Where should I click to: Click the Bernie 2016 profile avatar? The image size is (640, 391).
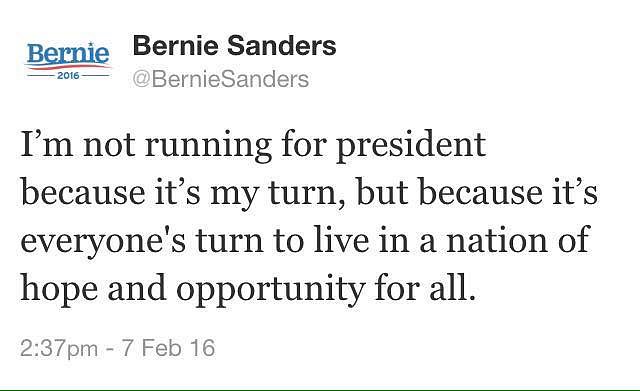[x=68, y=61]
